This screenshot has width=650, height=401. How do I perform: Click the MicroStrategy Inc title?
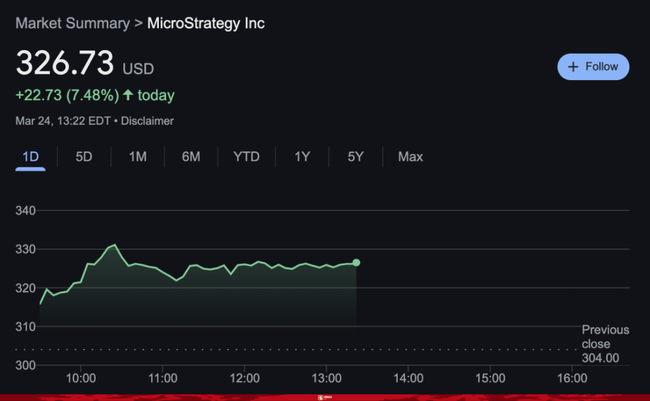206,23
